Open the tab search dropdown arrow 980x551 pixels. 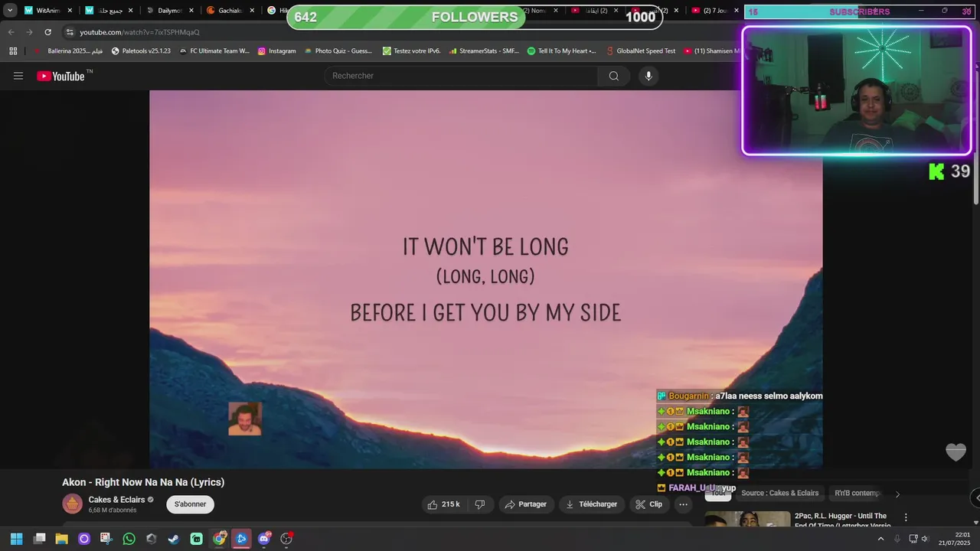(x=10, y=11)
